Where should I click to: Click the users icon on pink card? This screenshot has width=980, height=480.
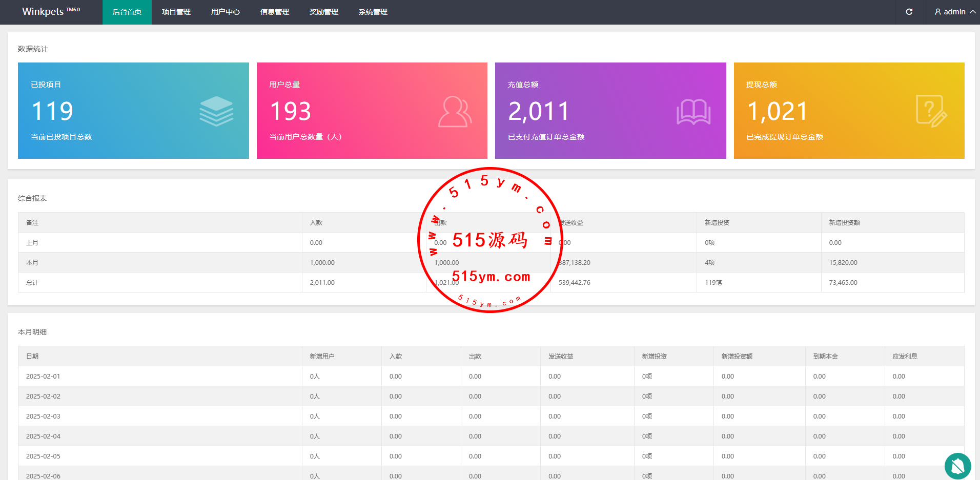coord(455,112)
